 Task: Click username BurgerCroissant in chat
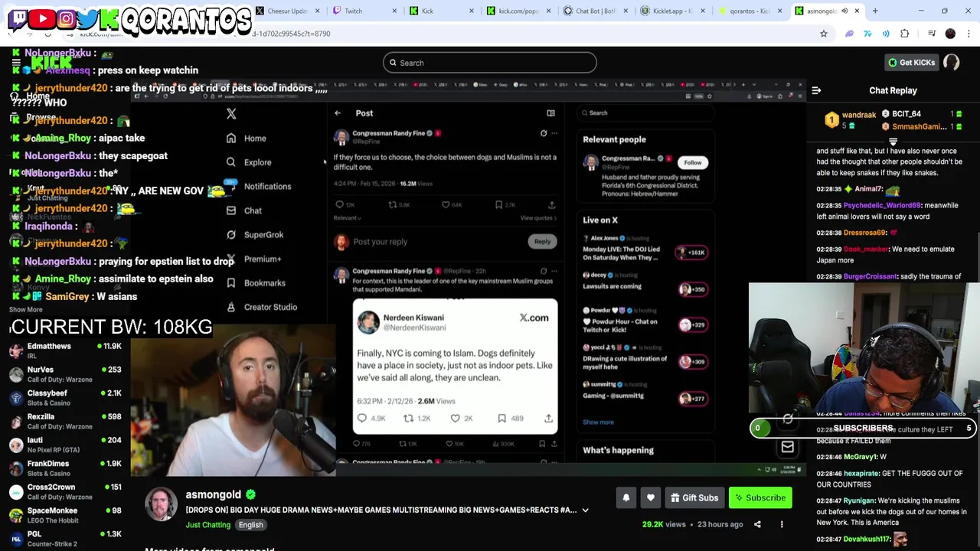(x=871, y=276)
